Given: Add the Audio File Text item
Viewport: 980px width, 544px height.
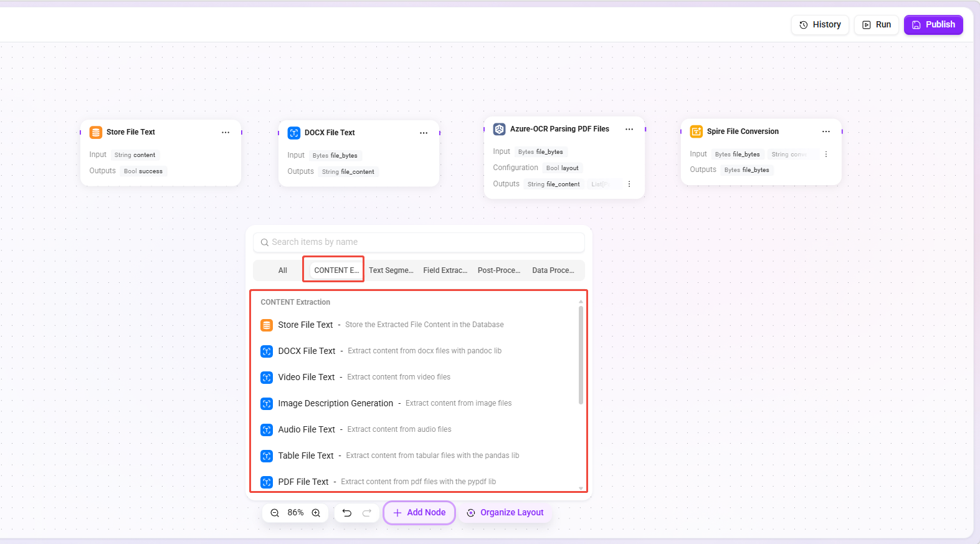Looking at the screenshot, I should coord(418,430).
